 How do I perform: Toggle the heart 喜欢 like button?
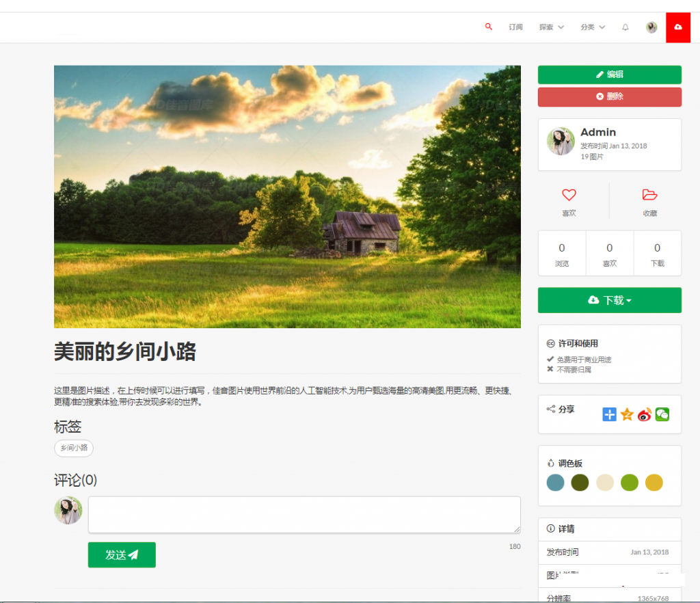pyautogui.click(x=569, y=201)
